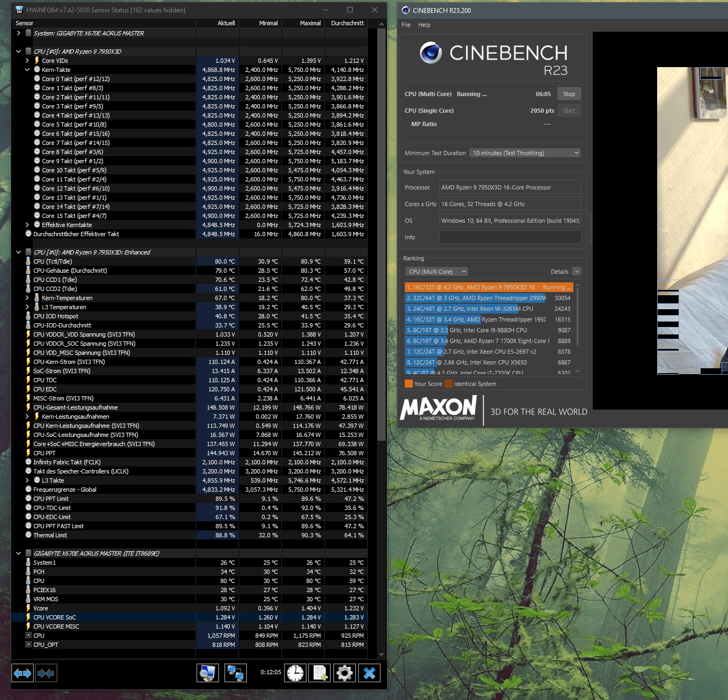The image size is (728, 700).
Task: Select the running Ryzen 9 7950X3D ranking entry
Action: coord(489,287)
